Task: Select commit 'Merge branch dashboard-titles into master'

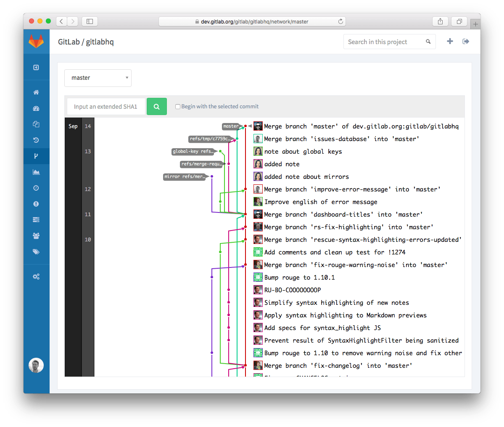Action: point(343,215)
